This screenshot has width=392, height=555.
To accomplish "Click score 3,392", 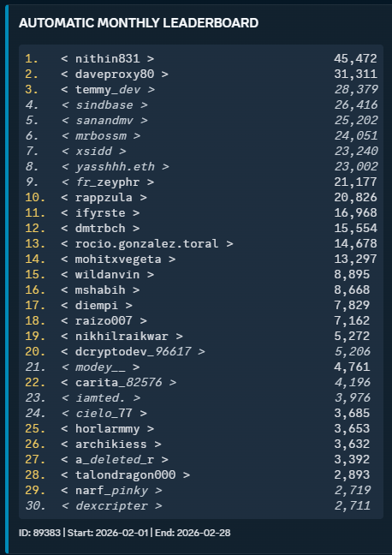I will [352, 460].
